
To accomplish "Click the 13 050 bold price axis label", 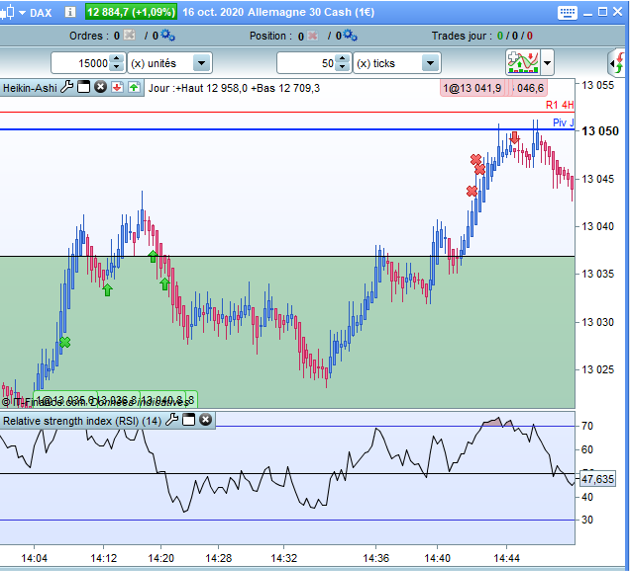I will (600, 131).
